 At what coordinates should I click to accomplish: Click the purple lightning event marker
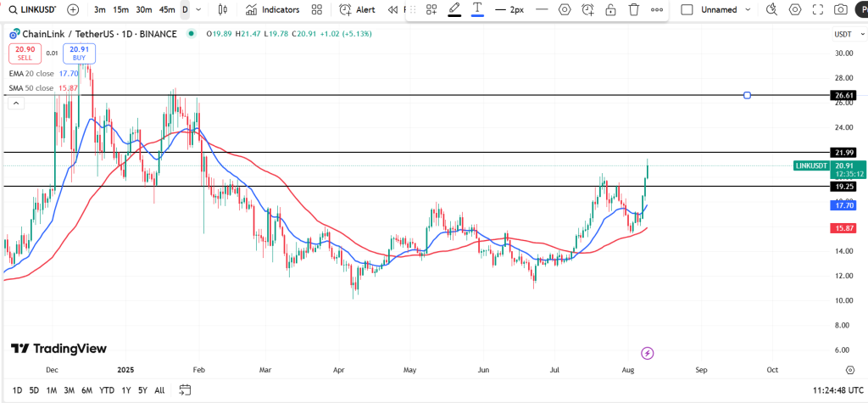click(x=647, y=353)
